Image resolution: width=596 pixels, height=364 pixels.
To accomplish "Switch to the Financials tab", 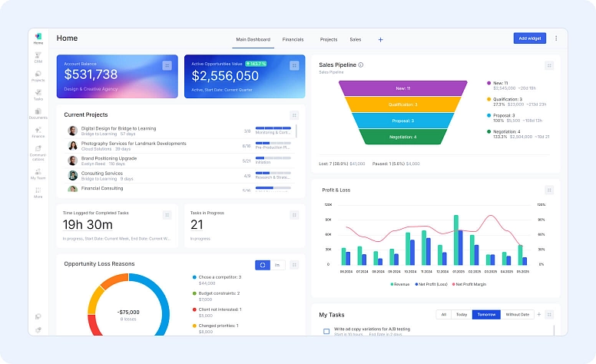I will 293,39.
